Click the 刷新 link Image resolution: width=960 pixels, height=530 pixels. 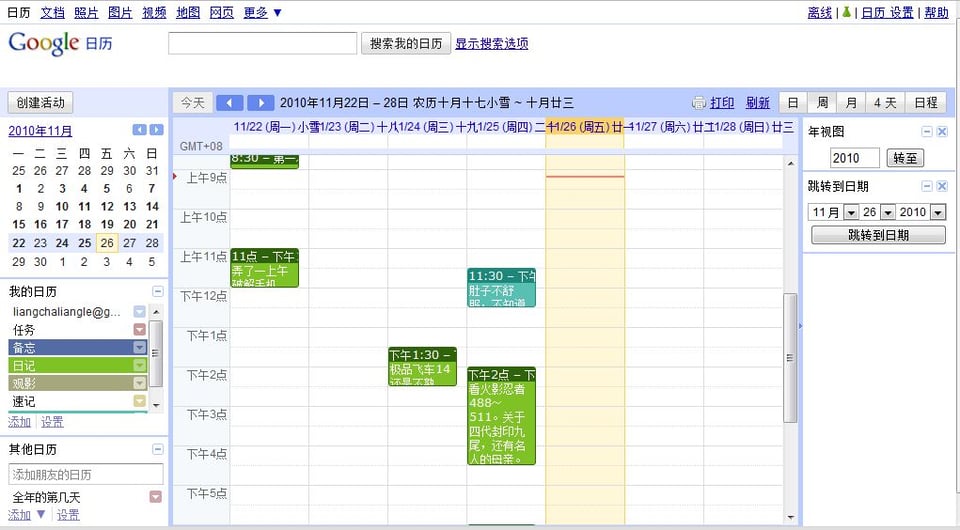(x=757, y=103)
